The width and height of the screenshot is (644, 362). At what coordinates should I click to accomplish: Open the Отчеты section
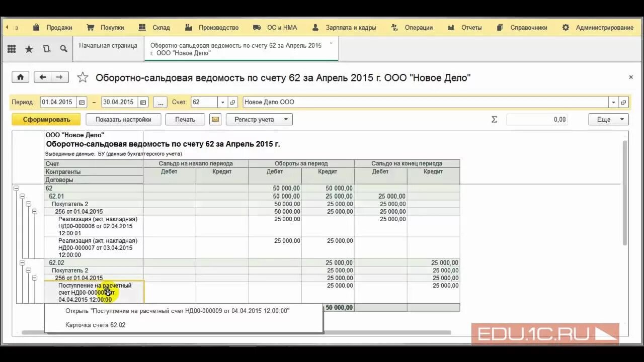(x=465, y=28)
